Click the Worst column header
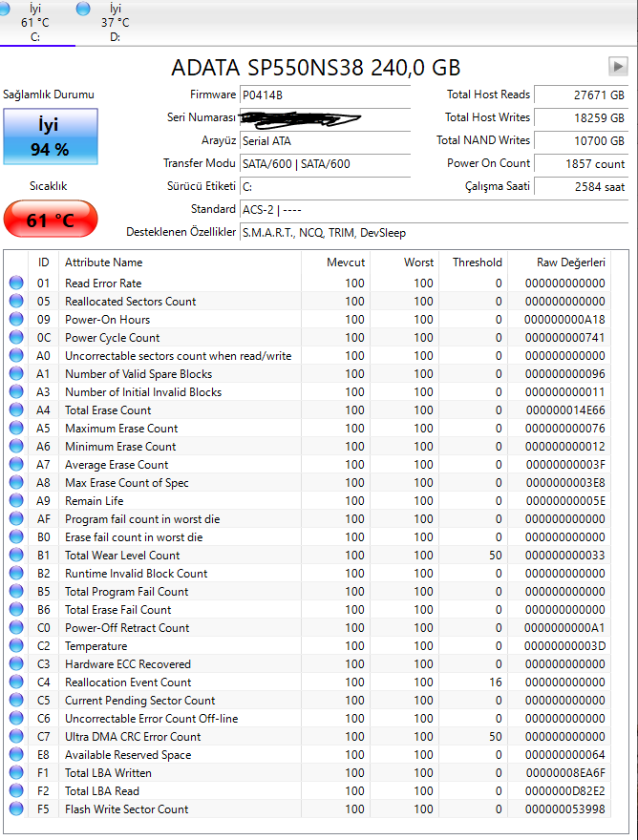 [x=405, y=262]
